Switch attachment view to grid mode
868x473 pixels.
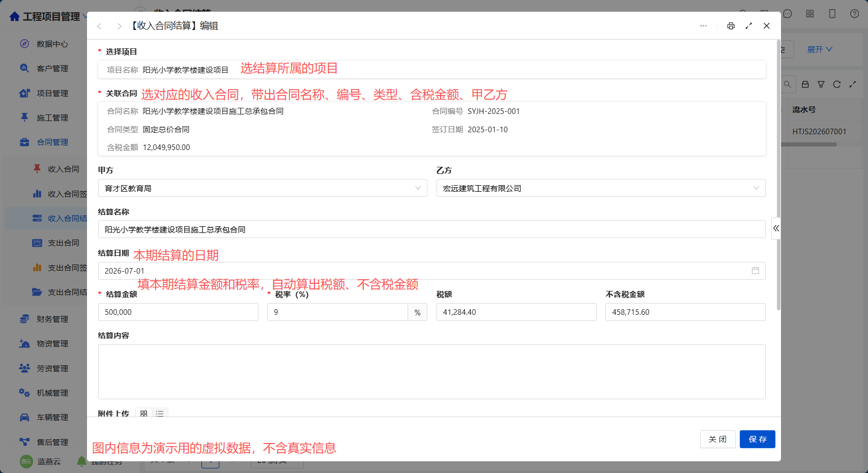144,413
